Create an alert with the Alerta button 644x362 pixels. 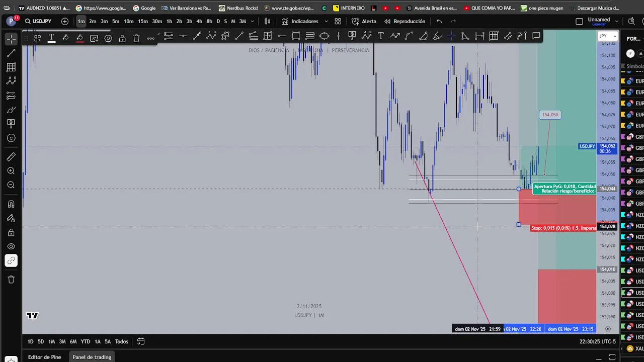click(364, 21)
